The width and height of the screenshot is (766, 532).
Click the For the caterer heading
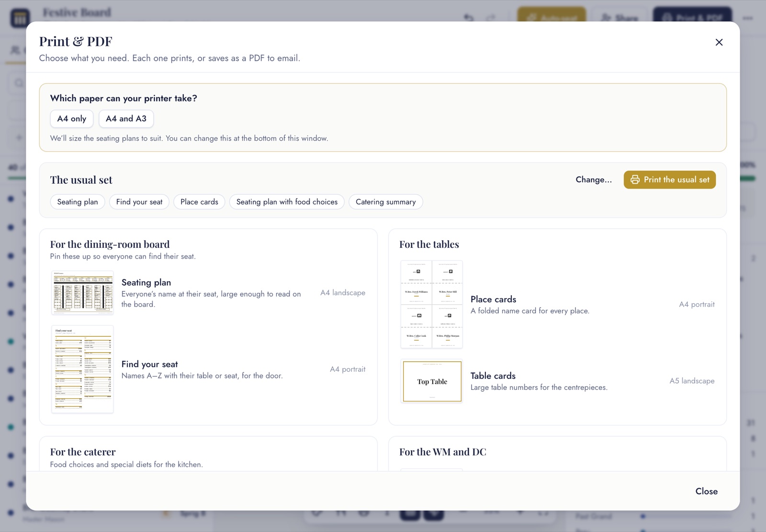(x=83, y=452)
